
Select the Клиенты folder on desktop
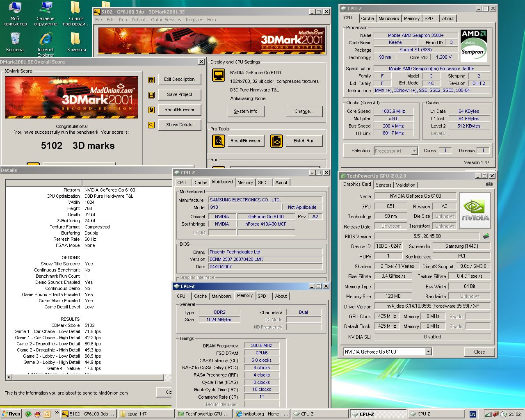pos(76,42)
